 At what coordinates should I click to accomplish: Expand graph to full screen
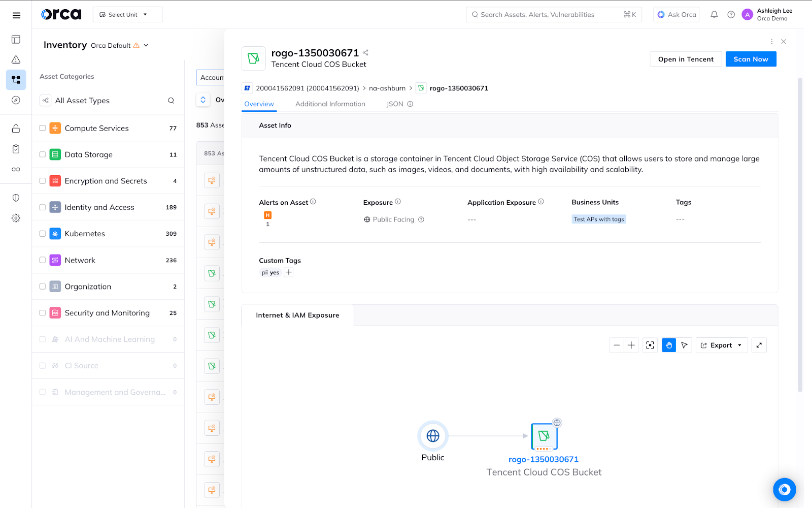click(759, 345)
